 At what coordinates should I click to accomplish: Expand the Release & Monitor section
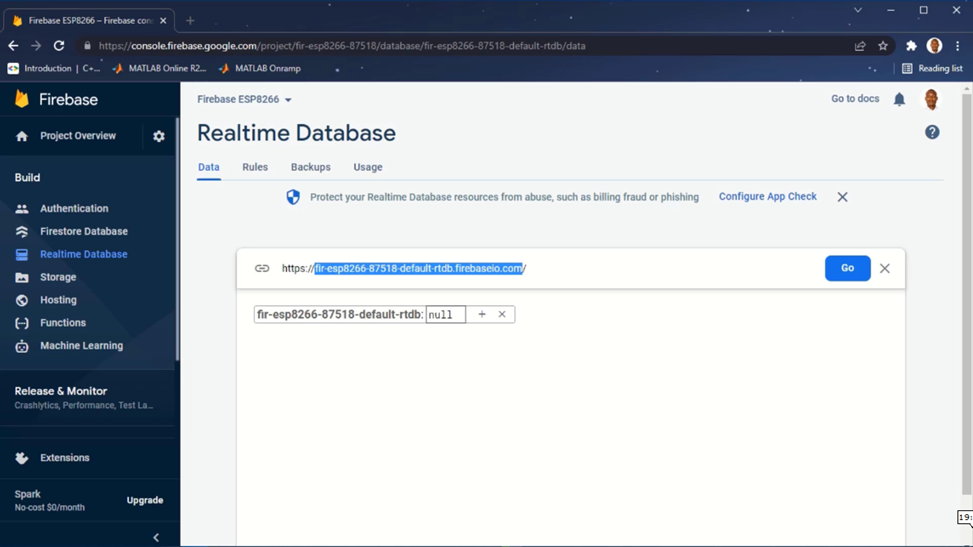[61, 391]
